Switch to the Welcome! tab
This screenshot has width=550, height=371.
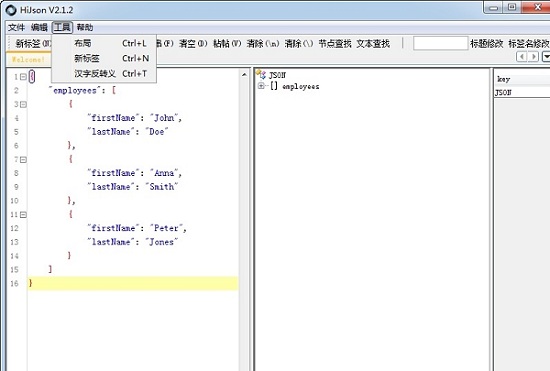[28, 59]
